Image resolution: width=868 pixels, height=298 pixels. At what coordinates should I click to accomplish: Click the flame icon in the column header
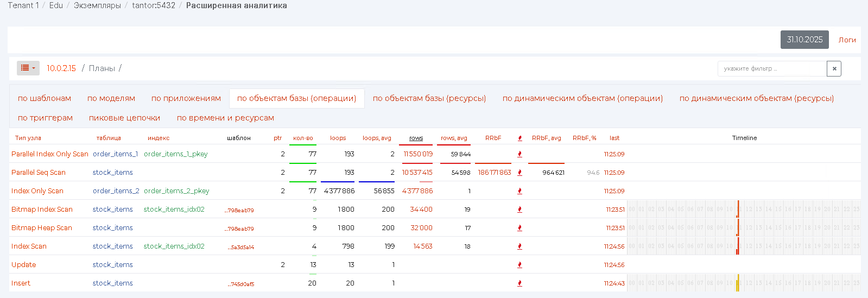519,138
